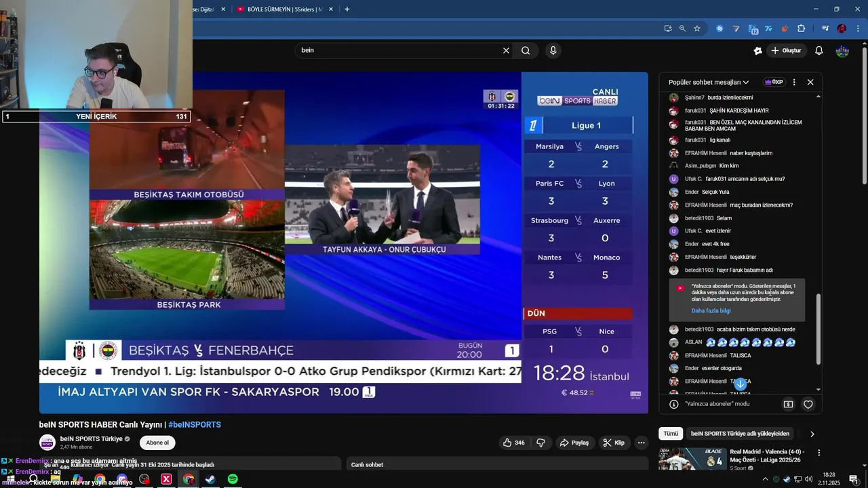Open the YouTube Playables star icon
Viewport: 868px width, 488px height.
click(757, 51)
